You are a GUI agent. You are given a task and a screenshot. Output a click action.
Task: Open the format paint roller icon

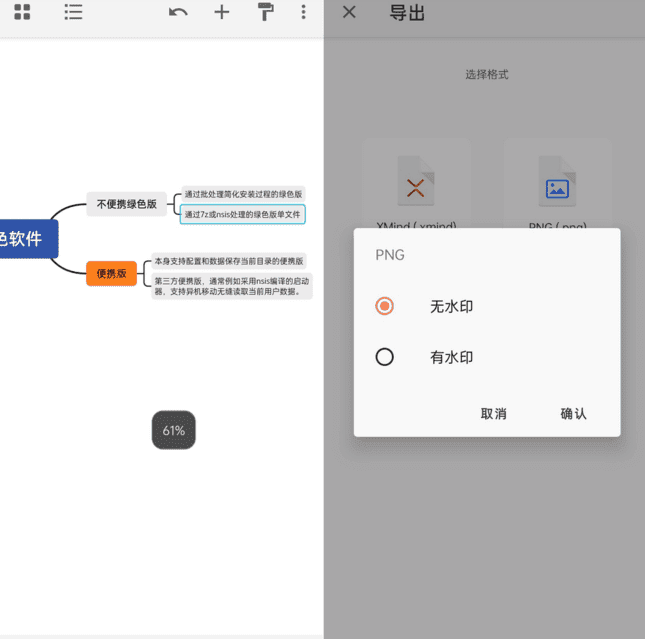[265, 12]
